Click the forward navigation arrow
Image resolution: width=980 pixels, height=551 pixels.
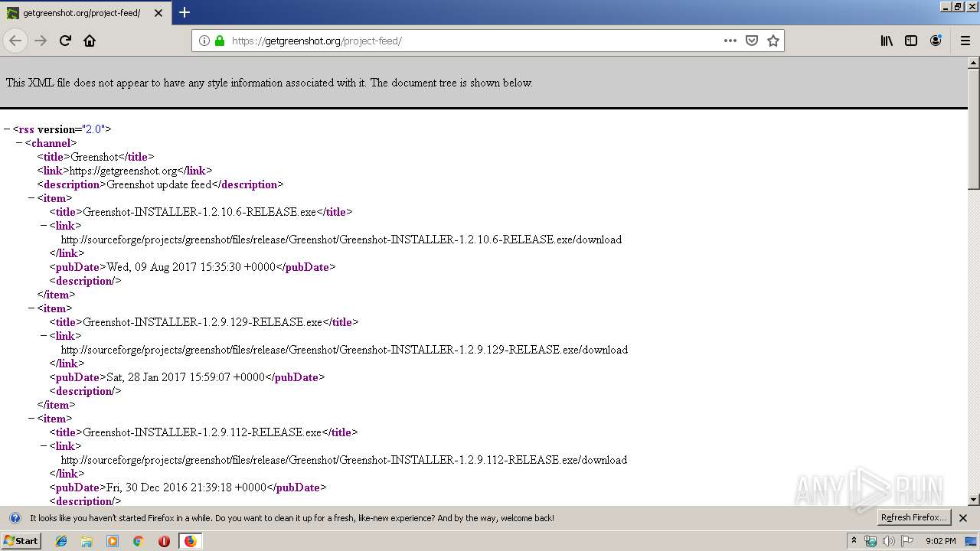(x=41, y=41)
